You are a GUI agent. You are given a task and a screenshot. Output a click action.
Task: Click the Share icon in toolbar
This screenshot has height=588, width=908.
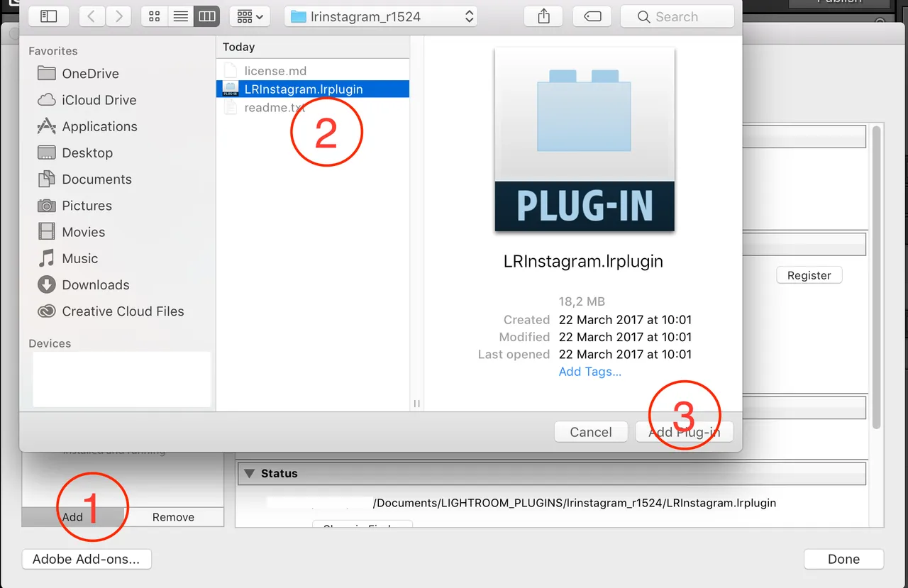(544, 16)
